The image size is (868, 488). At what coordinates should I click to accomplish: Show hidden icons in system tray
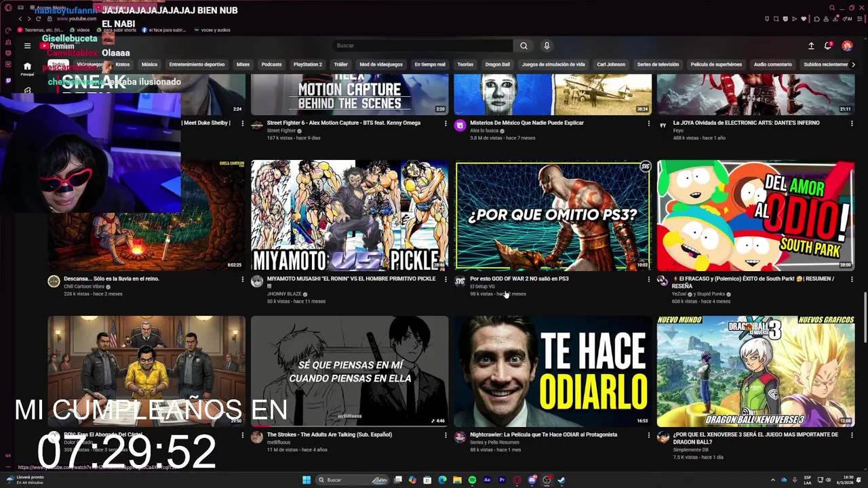[x=772, y=480]
